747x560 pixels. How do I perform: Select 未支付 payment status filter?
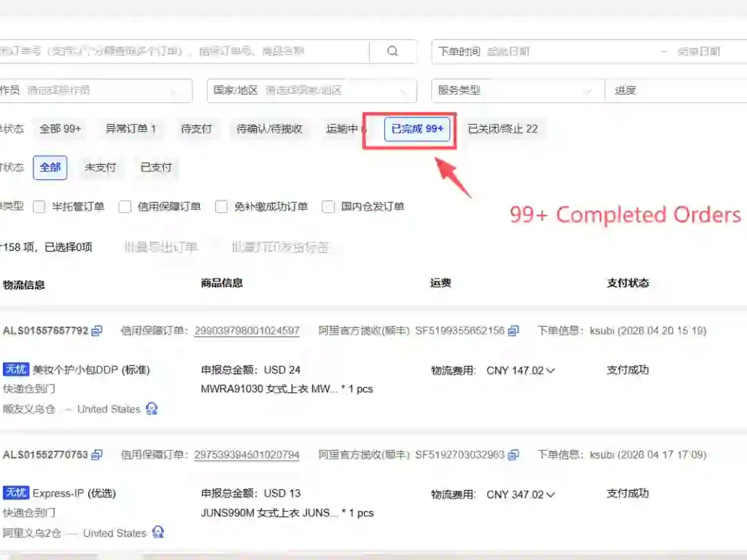click(100, 168)
